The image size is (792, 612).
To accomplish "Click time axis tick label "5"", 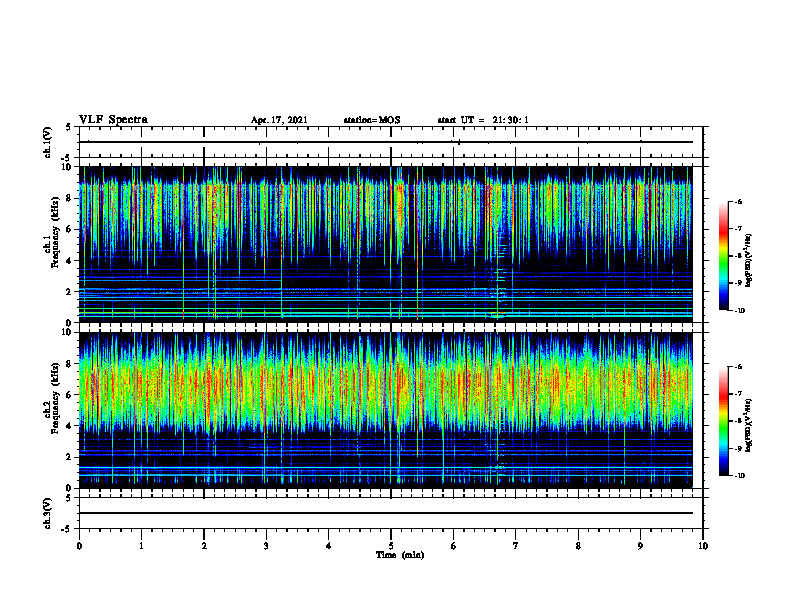I will (391, 546).
